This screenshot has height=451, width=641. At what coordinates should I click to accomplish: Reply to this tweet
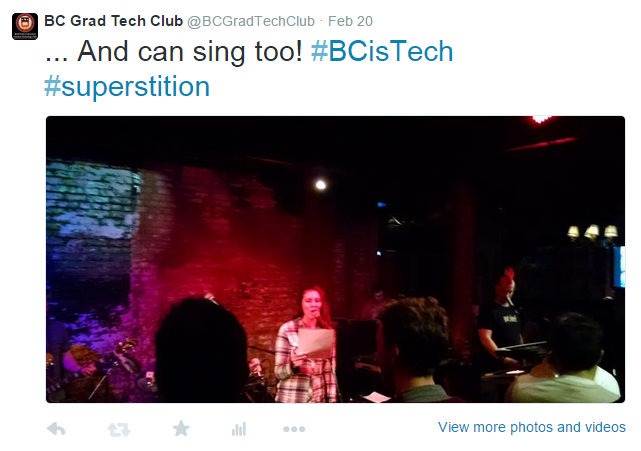(57, 429)
